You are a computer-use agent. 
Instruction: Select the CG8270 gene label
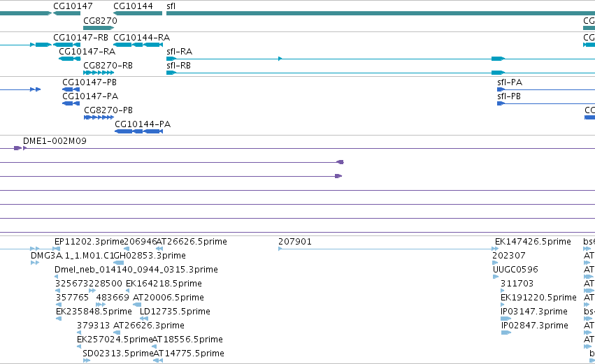(x=100, y=20)
